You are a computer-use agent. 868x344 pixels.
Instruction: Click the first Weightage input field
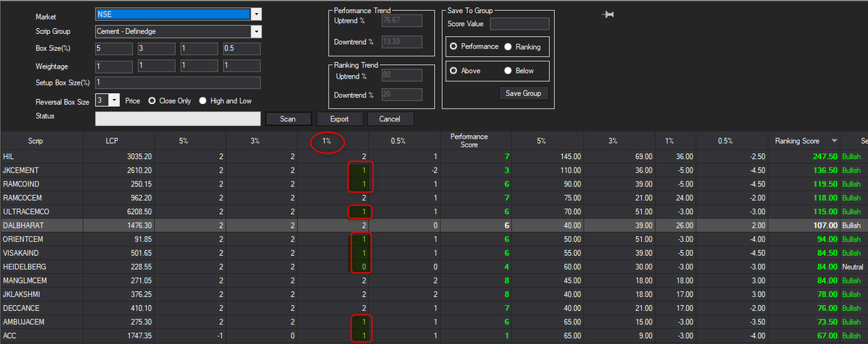tap(114, 66)
